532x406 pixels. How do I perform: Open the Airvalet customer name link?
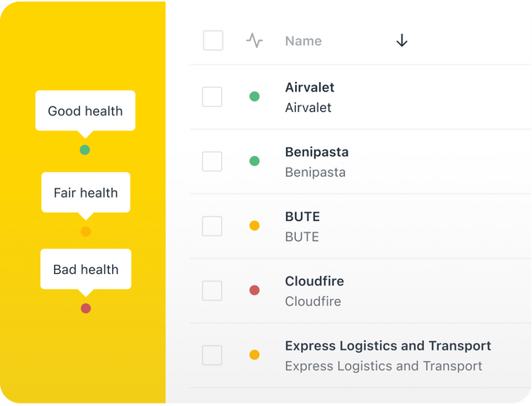[x=310, y=87]
